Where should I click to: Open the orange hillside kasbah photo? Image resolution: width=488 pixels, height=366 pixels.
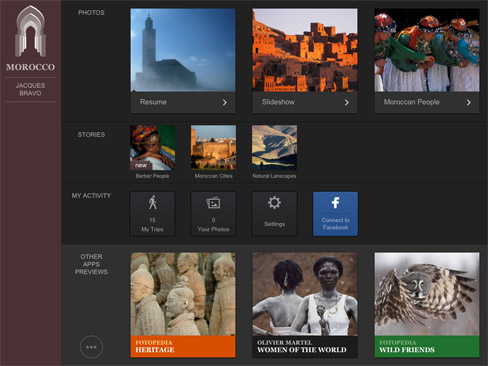[x=305, y=50]
